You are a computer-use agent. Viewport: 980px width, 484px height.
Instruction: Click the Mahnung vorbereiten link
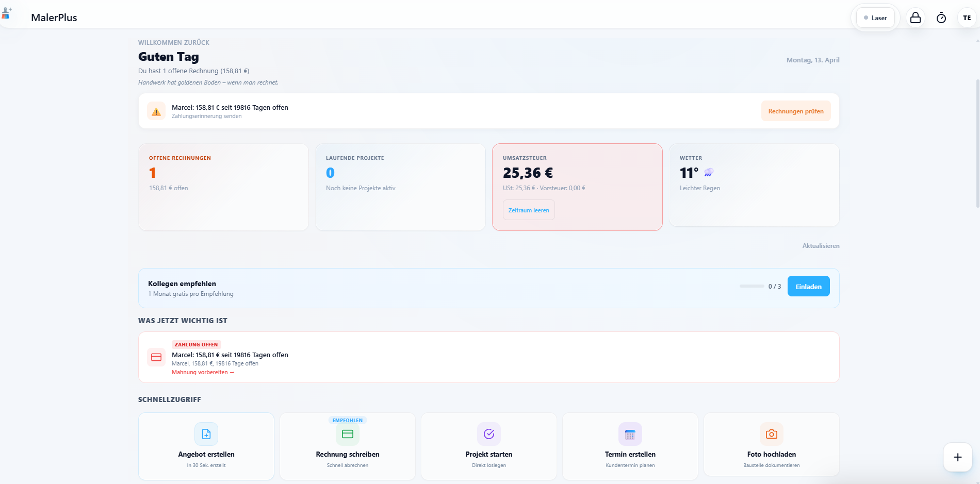pos(203,372)
